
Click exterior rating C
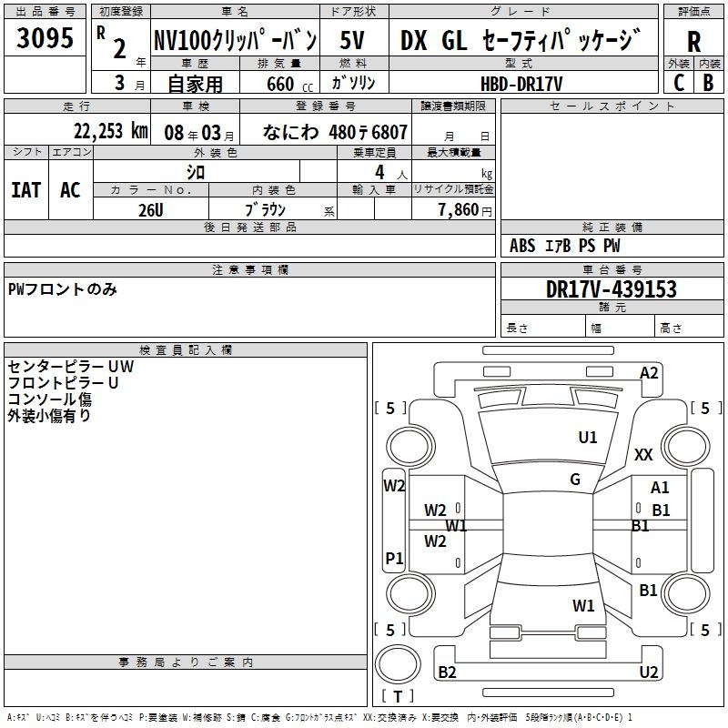[x=679, y=83]
